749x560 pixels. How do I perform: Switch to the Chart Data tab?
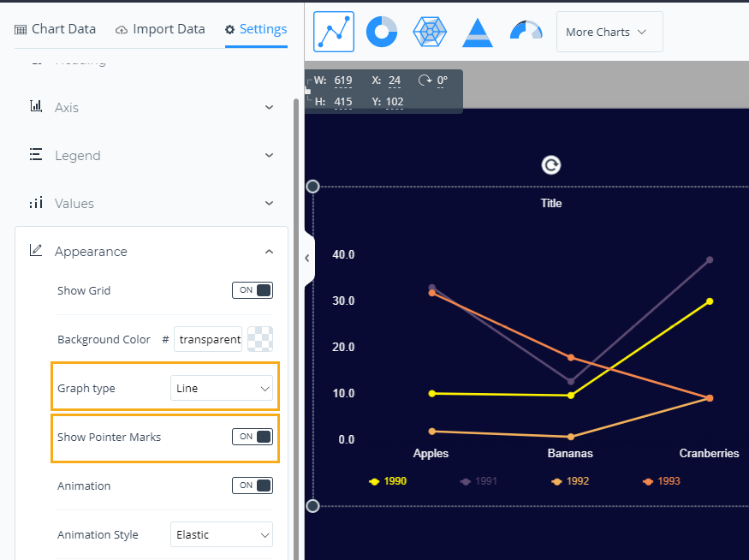point(56,29)
